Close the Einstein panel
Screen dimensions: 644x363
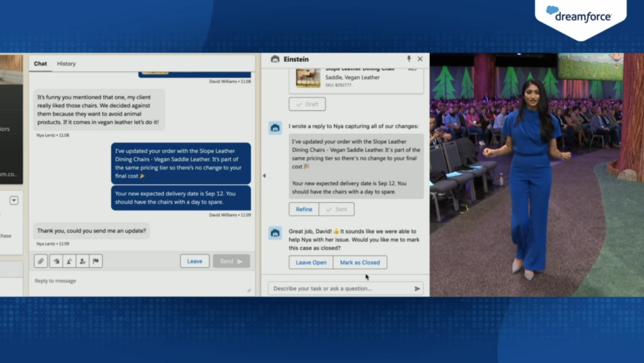click(420, 59)
